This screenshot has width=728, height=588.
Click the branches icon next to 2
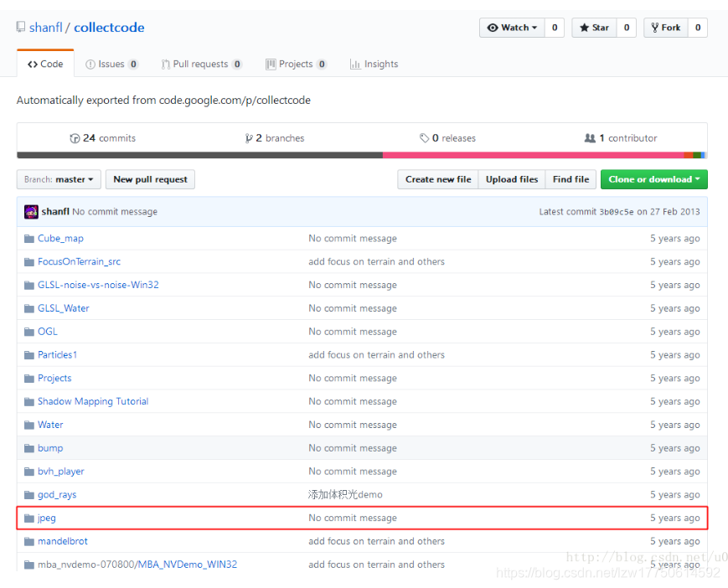point(249,138)
